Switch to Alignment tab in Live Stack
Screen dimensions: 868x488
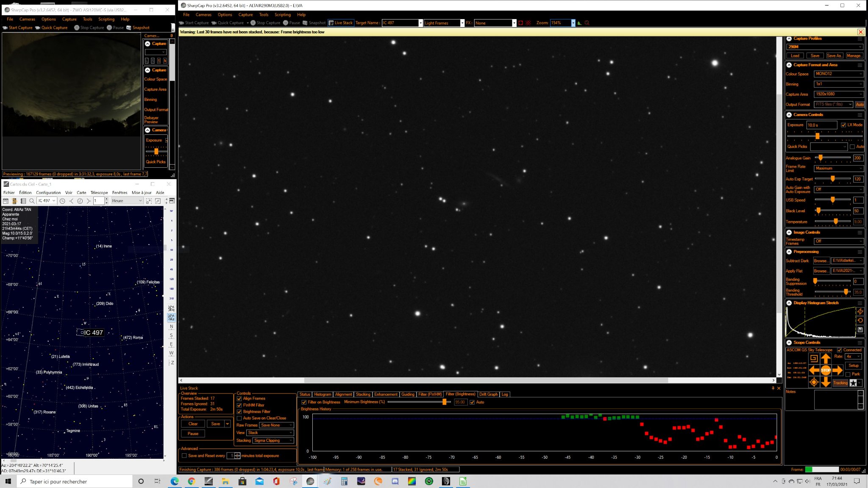click(343, 394)
